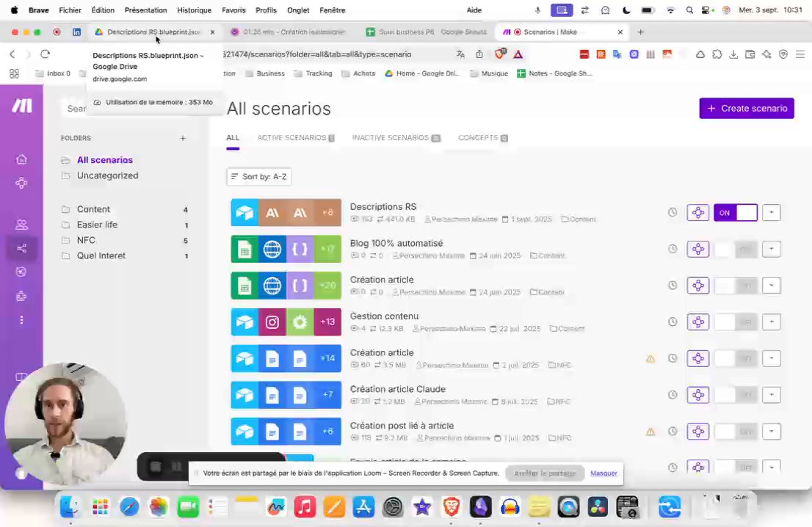Toggle Création article Claude scenario switch

pos(736,395)
